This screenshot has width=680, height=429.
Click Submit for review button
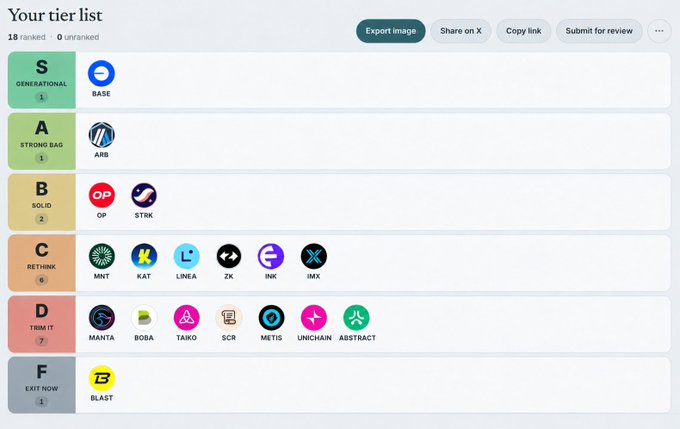click(599, 31)
